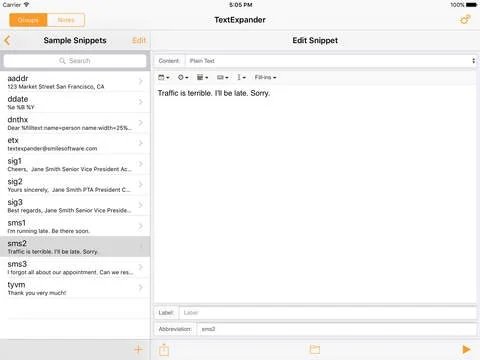The image size is (480, 360).
Task: Select the sms2 snippet row
Action: click(75, 247)
